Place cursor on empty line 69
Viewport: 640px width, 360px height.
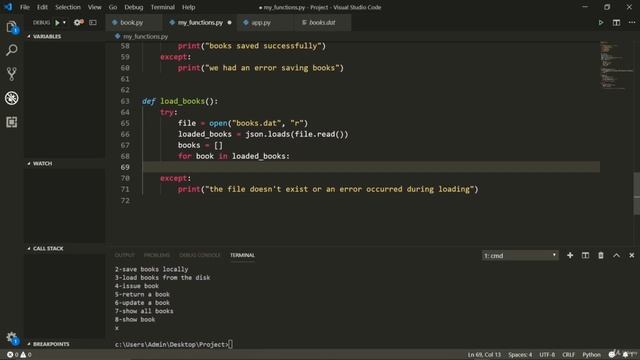click(371, 167)
